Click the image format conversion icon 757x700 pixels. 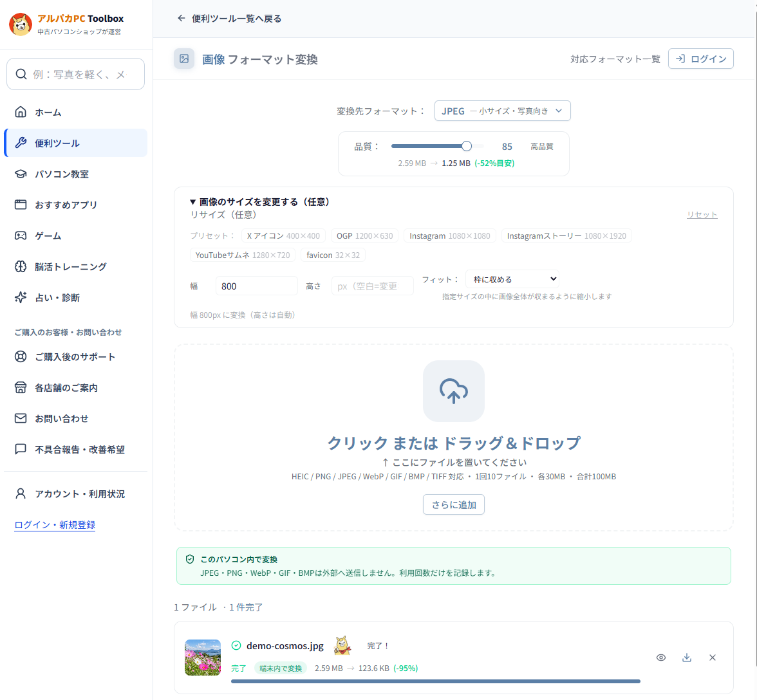[x=184, y=59]
